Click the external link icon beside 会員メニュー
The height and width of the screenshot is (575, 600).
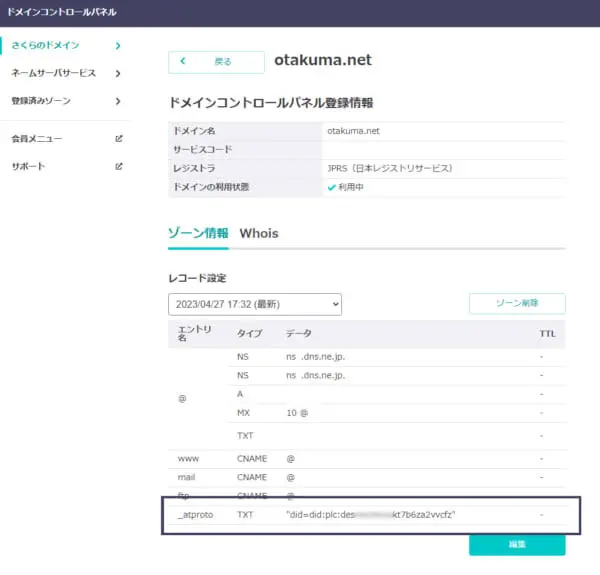tap(119, 138)
